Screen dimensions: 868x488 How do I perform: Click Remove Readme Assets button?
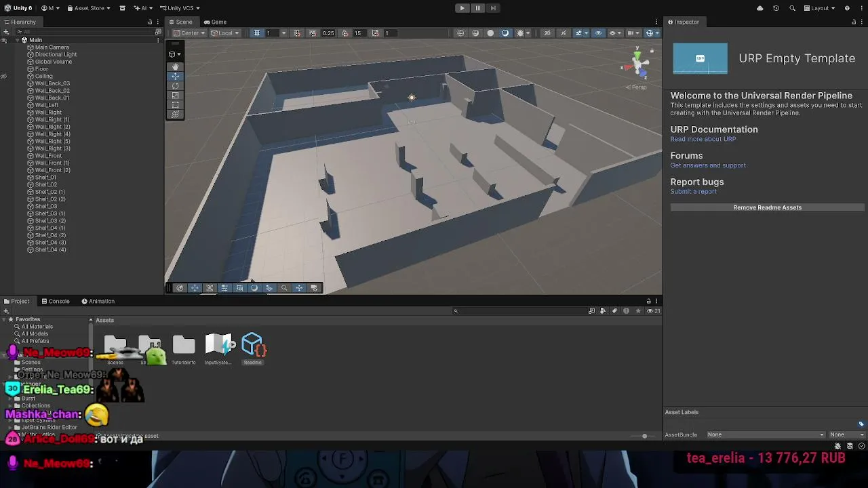tap(767, 207)
